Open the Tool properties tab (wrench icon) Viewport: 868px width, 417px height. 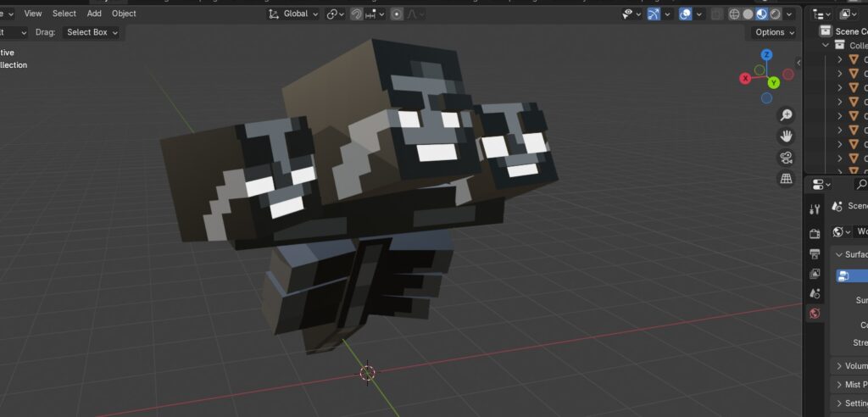click(815, 209)
